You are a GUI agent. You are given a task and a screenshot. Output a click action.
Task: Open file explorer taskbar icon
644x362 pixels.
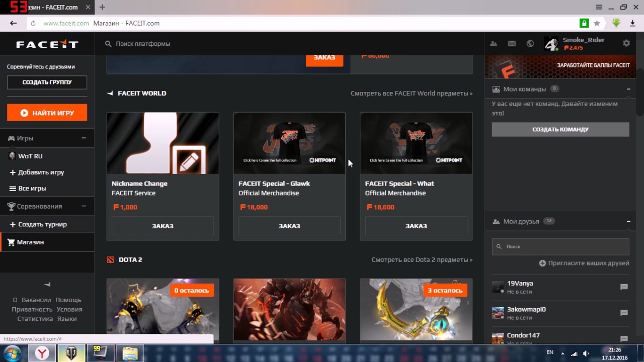coord(130,353)
